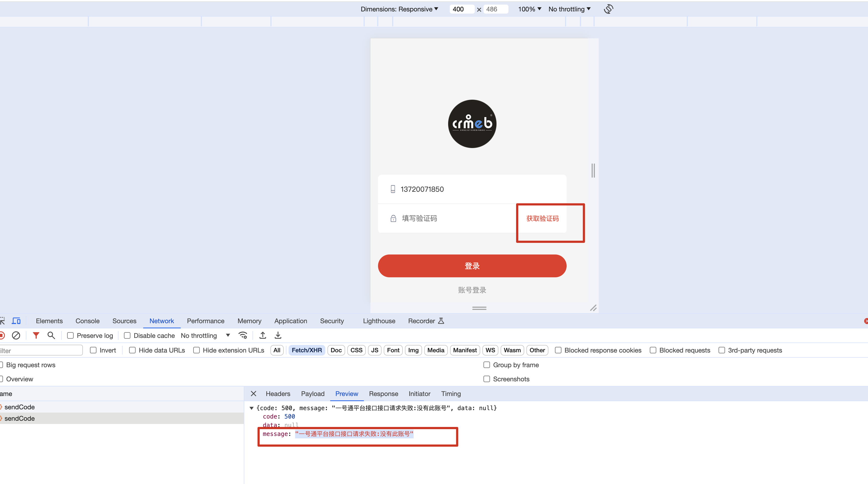Open network conditions wifi icon
The image size is (868, 484).
tap(243, 335)
